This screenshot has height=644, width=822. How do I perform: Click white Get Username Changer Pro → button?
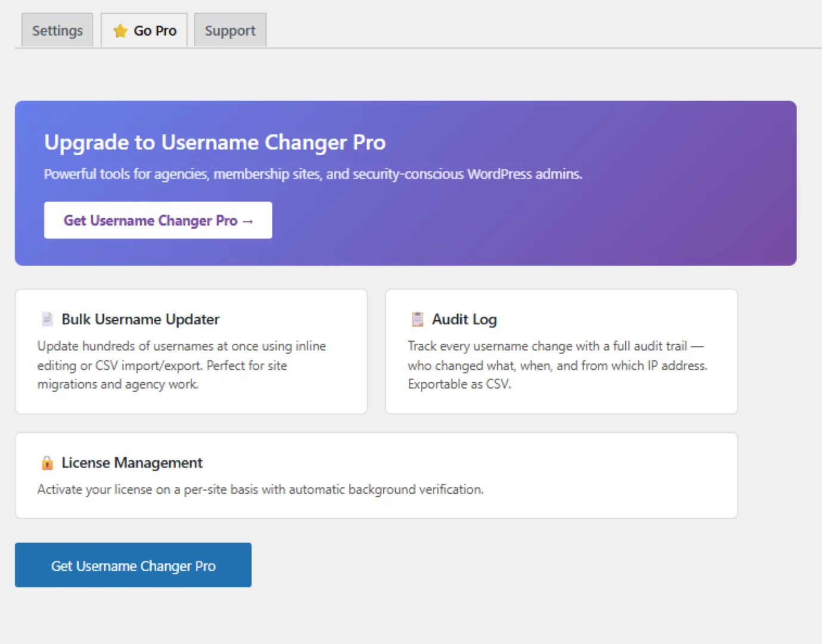158,220
